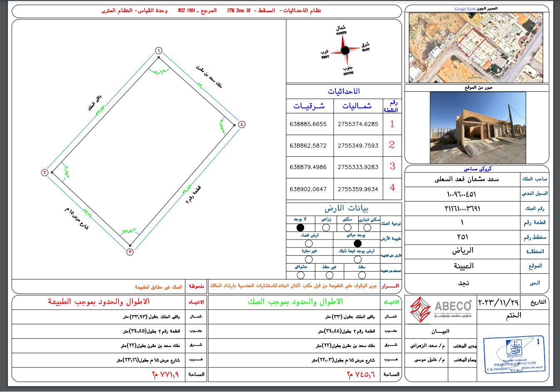The width and height of the screenshot is (560, 392).
Task: Click easting value 638885.6655
Action: click(x=308, y=124)
